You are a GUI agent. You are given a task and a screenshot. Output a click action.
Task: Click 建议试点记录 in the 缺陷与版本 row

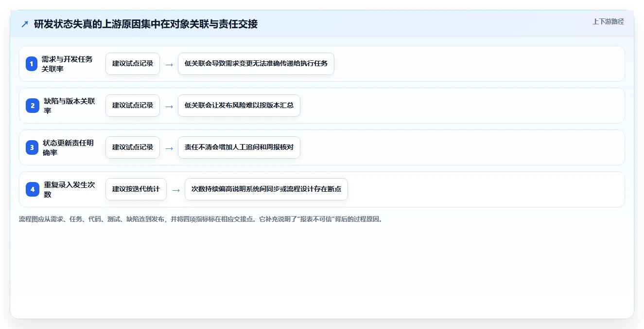[133, 106]
